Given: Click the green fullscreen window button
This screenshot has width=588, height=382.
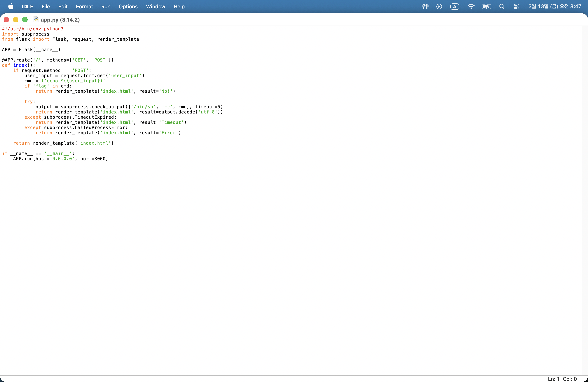Looking at the screenshot, I should 25,20.
